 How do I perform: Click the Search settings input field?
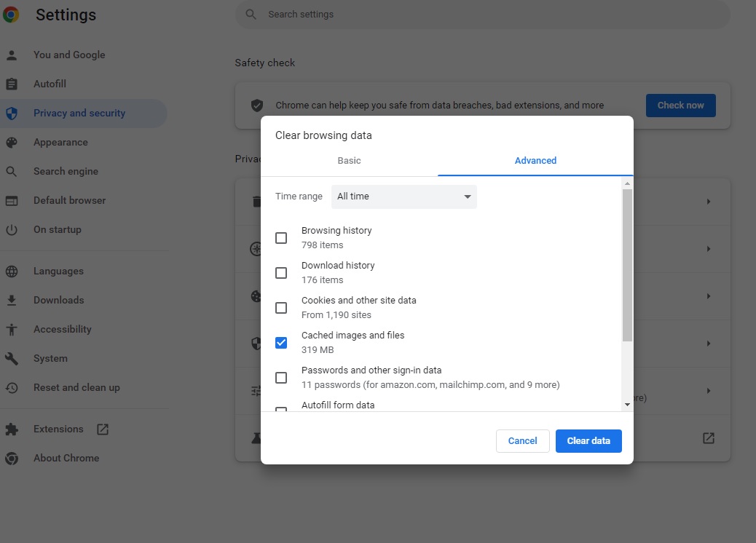tap(481, 15)
